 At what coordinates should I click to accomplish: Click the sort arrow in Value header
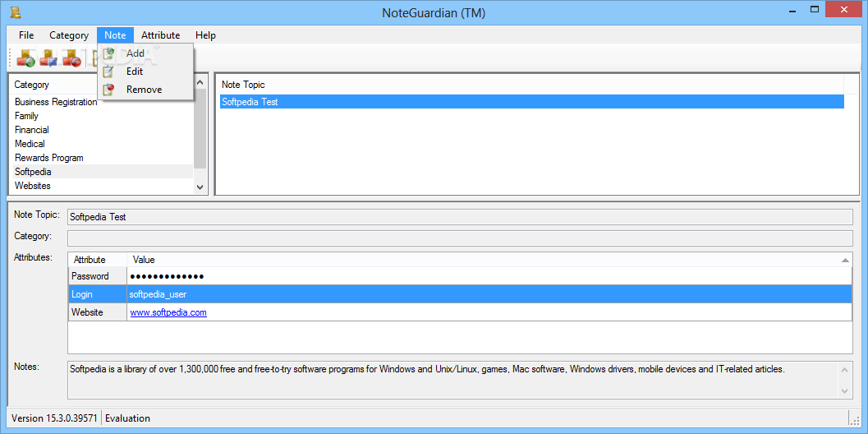pyautogui.click(x=845, y=260)
